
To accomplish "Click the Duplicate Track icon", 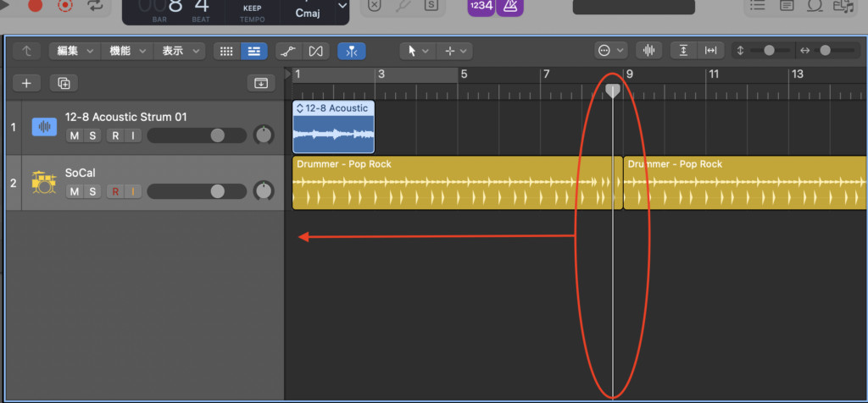I will (63, 83).
